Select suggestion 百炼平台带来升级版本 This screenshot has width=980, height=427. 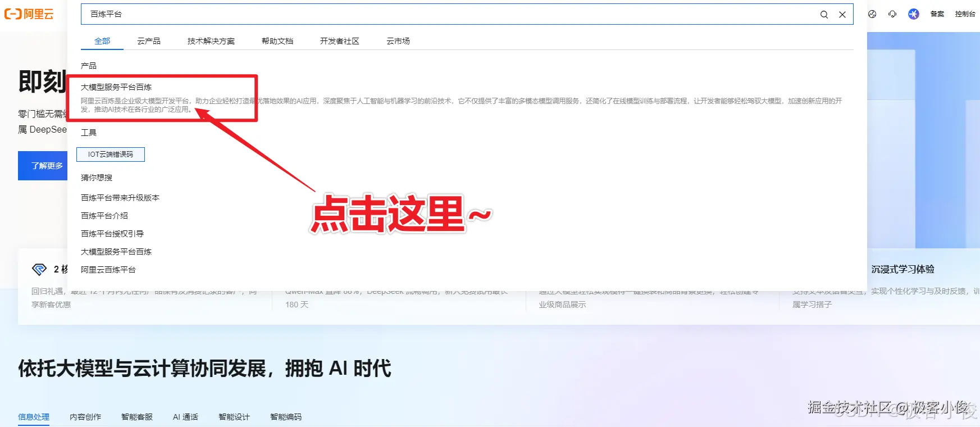(x=120, y=198)
